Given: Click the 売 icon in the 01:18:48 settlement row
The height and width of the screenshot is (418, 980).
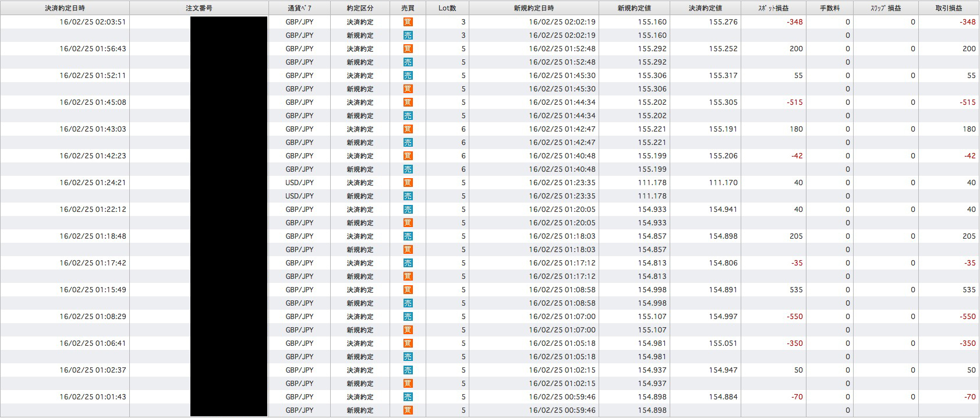Looking at the screenshot, I should pyautogui.click(x=408, y=236).
